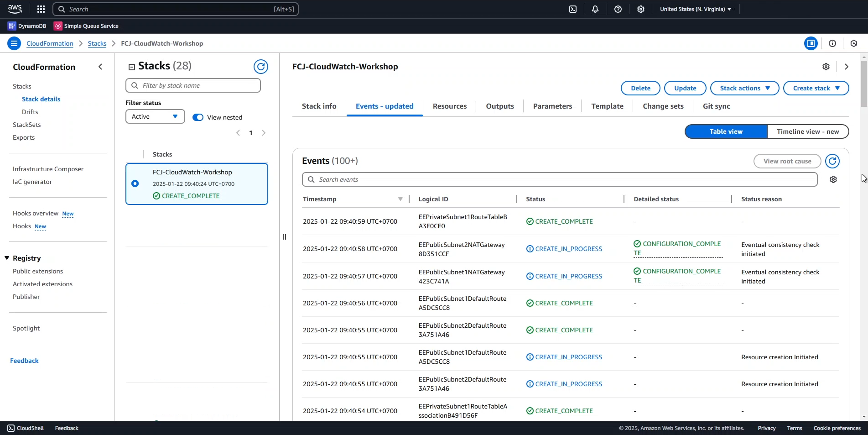The height and width of the screenshot is (435, 868).
Task: Click the Update button
Action: [685, 88]
